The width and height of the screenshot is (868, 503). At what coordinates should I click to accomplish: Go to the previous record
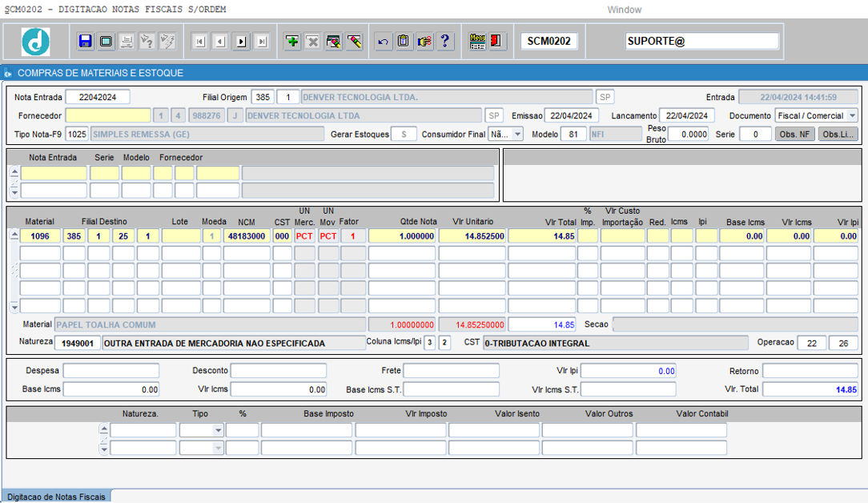pos(221,42)
